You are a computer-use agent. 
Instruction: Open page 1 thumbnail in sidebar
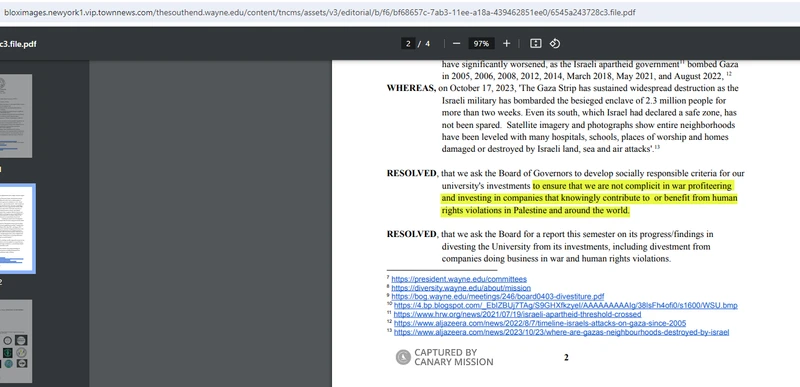click(x=16, y=116)
